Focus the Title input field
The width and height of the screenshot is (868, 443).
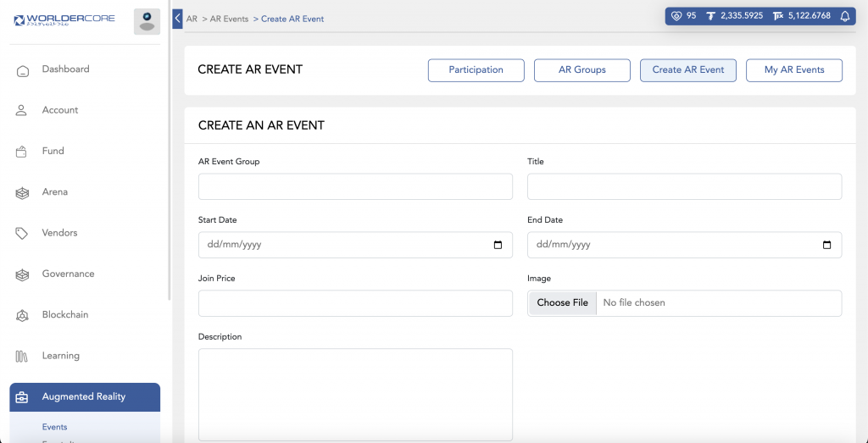[685, 186]
